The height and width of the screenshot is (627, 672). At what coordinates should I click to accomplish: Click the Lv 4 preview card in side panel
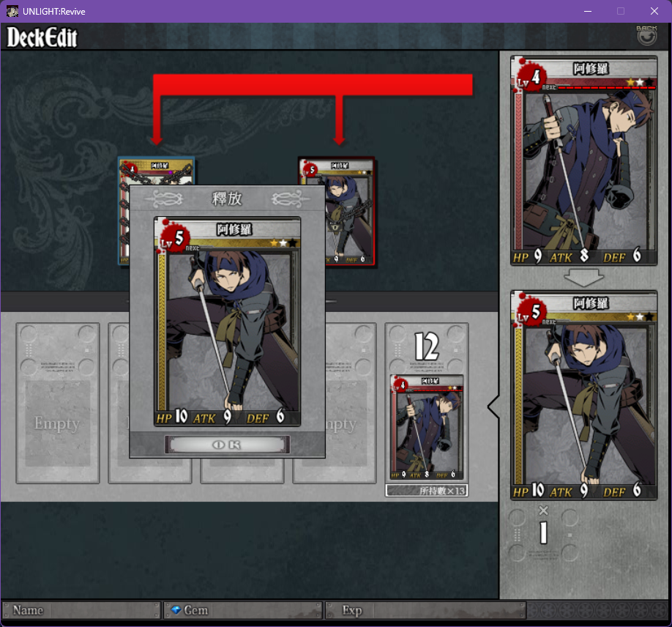583,161
